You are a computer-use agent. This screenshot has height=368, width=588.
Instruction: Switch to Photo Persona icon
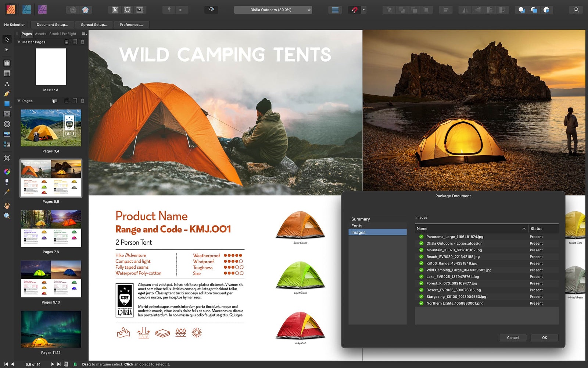pos(43,10)
